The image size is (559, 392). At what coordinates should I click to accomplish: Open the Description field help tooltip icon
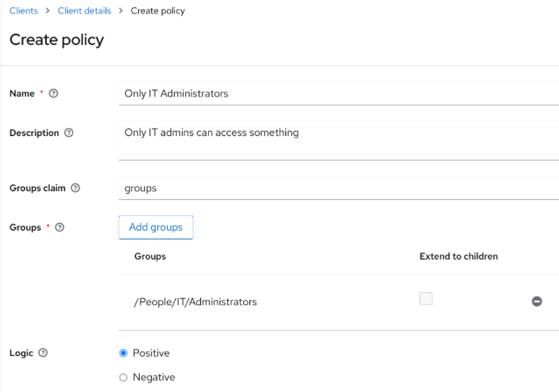tap(68, 133)
